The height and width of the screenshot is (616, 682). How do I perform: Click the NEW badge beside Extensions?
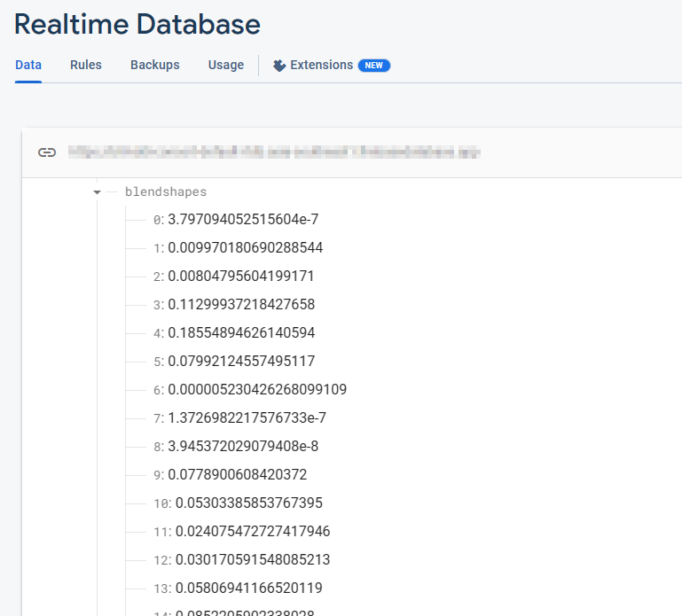pyautogui.click(x=374, y=66)
